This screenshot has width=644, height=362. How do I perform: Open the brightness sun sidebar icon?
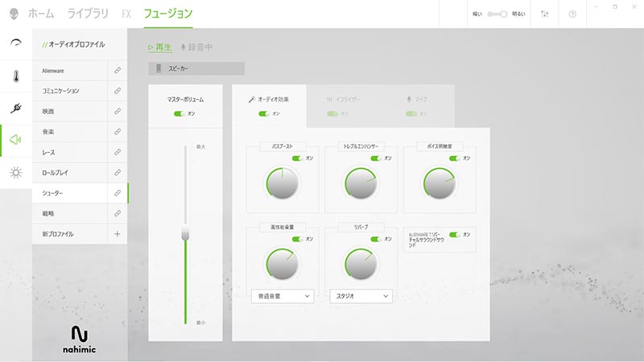[x=15, y=172]
